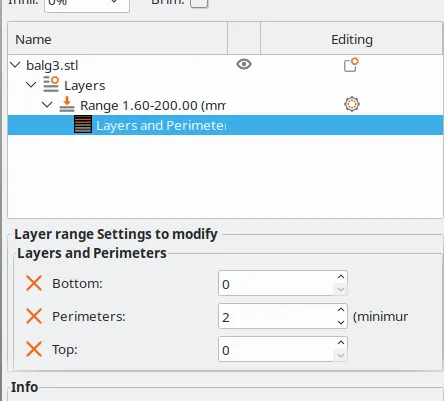Click the Editing column header
Image resolution: width=446 pixels, height=401 pixels.
(352, 38)
